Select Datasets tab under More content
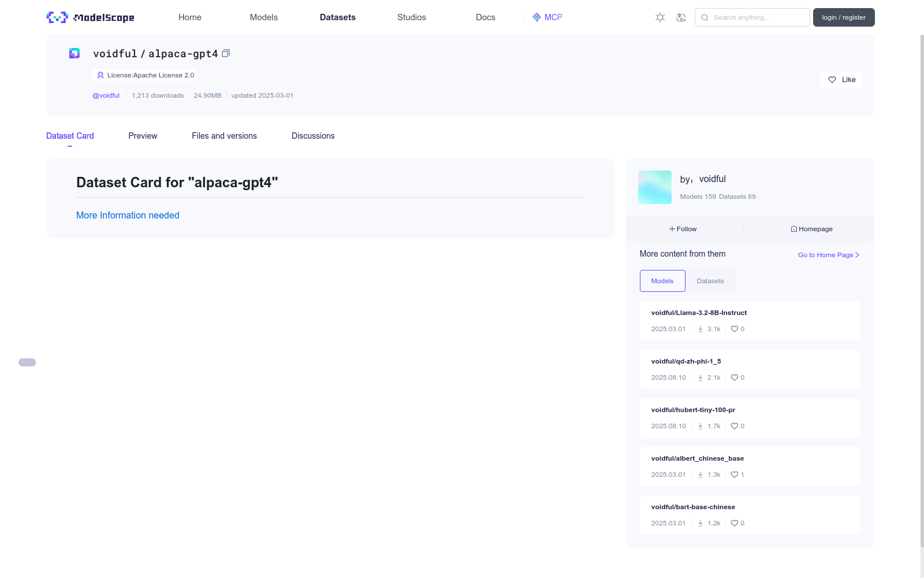Viewport: 924px width, 578px height. pyautogui.click(x=710, y=281)
